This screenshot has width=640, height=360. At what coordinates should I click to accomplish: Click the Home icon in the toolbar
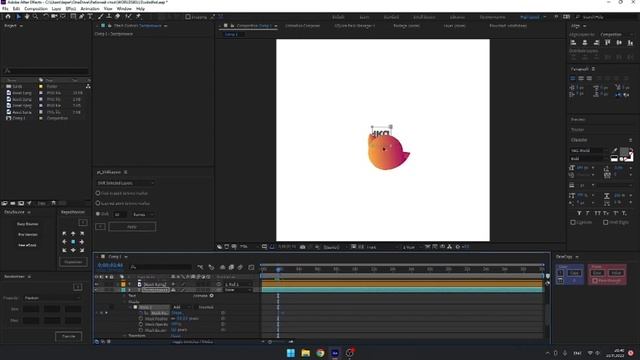click(8, 17)
